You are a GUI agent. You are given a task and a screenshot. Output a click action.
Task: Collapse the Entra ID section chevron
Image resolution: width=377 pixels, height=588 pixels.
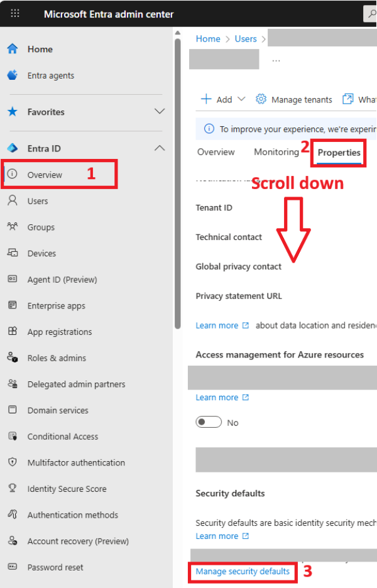coord(160,148)
